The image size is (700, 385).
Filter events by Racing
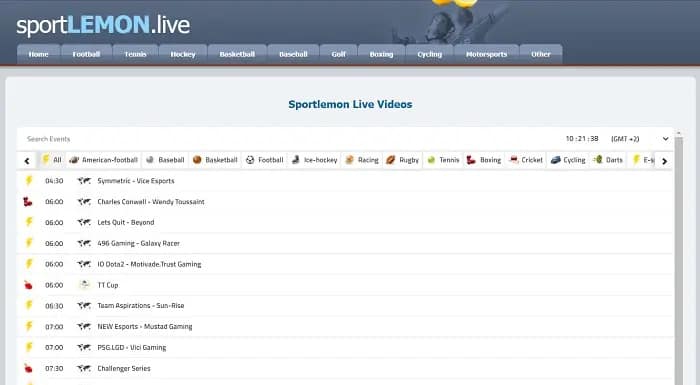(362, 160)
